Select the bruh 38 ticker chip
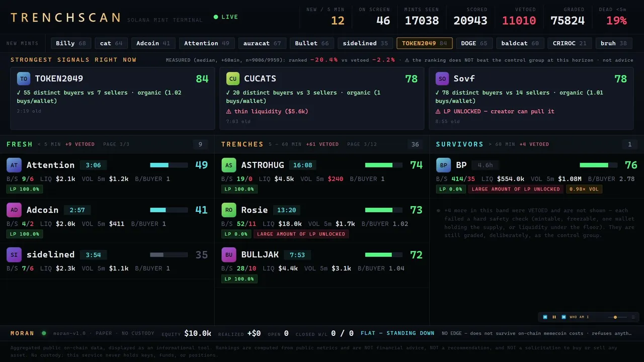 tap(614, 43)
